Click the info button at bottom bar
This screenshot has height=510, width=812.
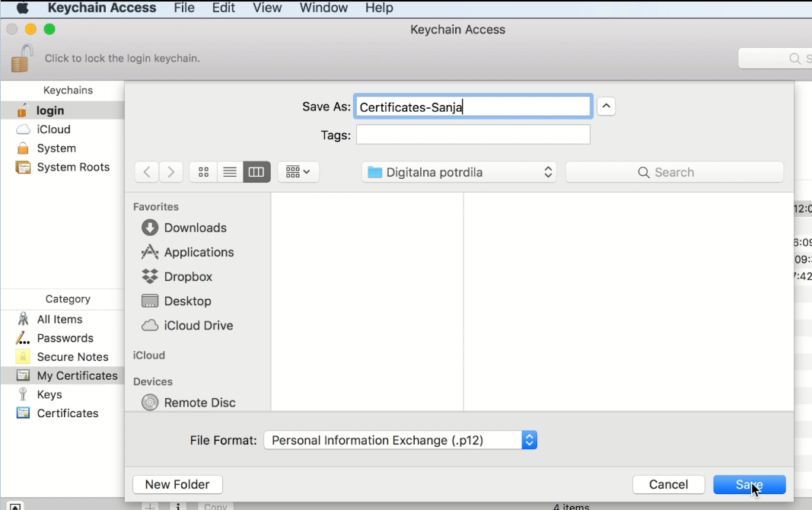(177, 506)
